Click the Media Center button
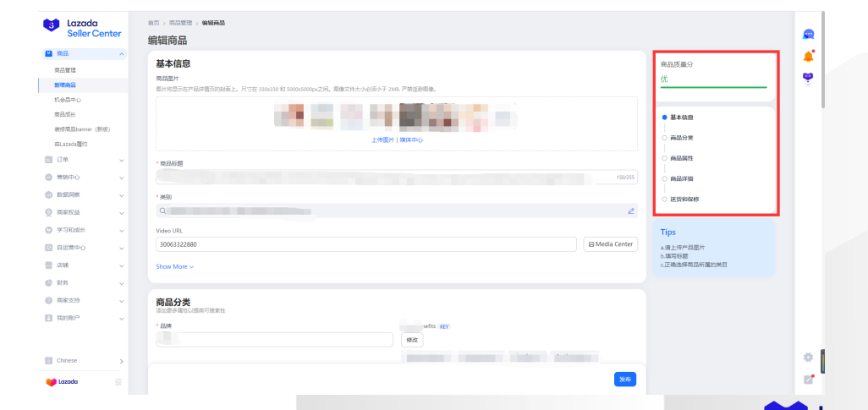868x410 pixels. click(x=611, y=244)
